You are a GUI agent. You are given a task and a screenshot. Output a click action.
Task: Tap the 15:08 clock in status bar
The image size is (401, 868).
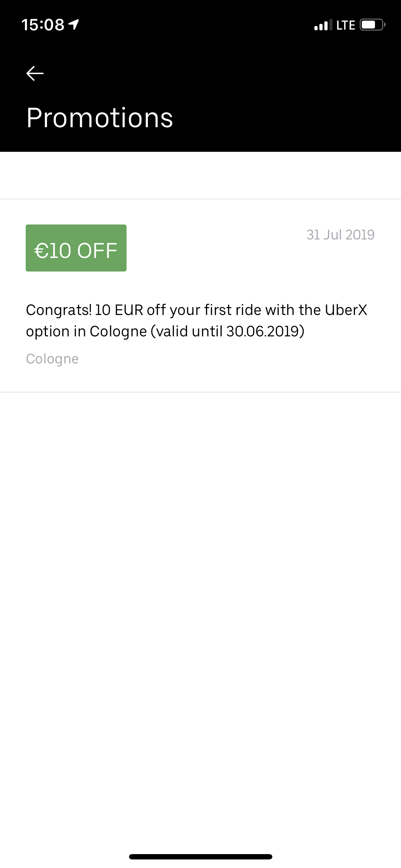[43, 25]
